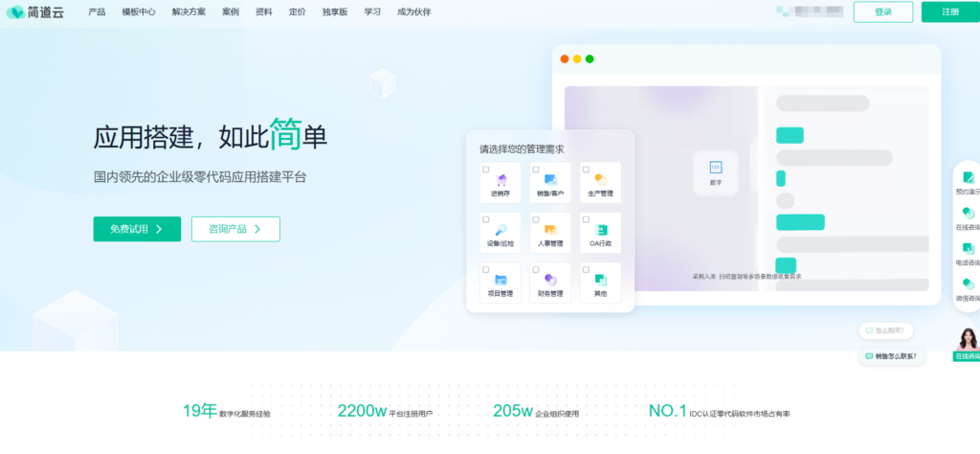Screen dimensions: 980x454
Task: Click the 简道云 logo in header
Action: click(x=35, y=11)
